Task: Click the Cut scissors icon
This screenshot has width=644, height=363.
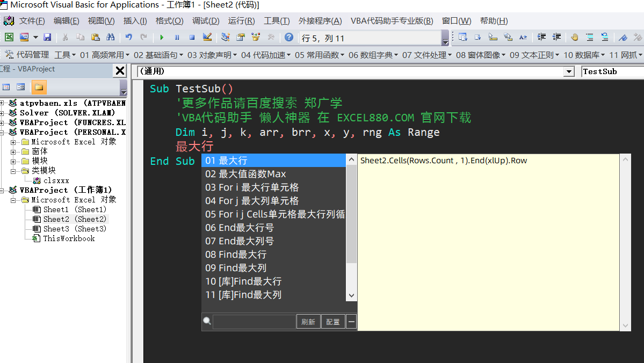Action: pos(65,38)
